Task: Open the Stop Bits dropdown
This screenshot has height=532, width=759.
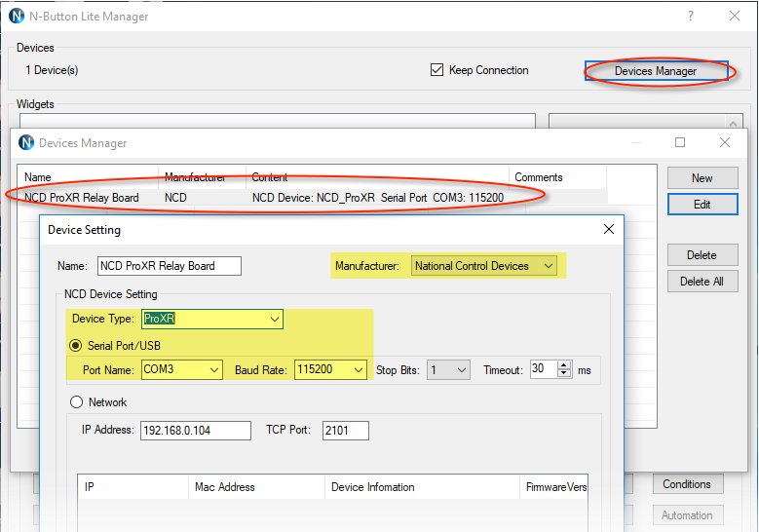Action: click(448, 370)
